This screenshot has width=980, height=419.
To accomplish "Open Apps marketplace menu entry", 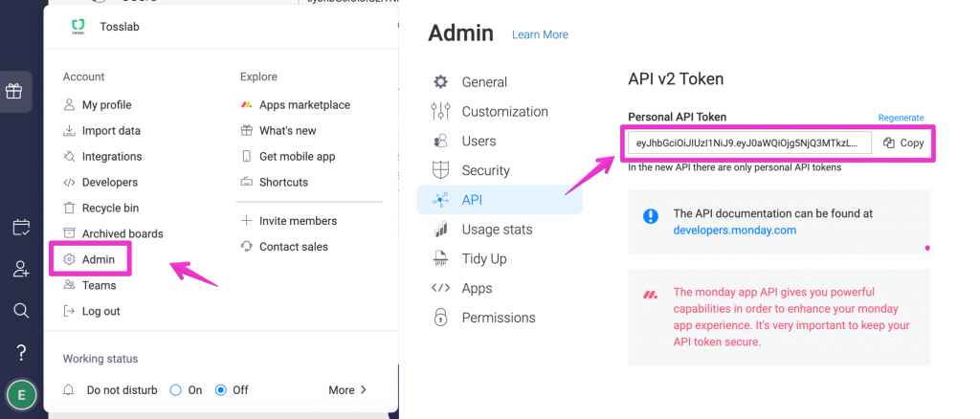I will [304, 105].
